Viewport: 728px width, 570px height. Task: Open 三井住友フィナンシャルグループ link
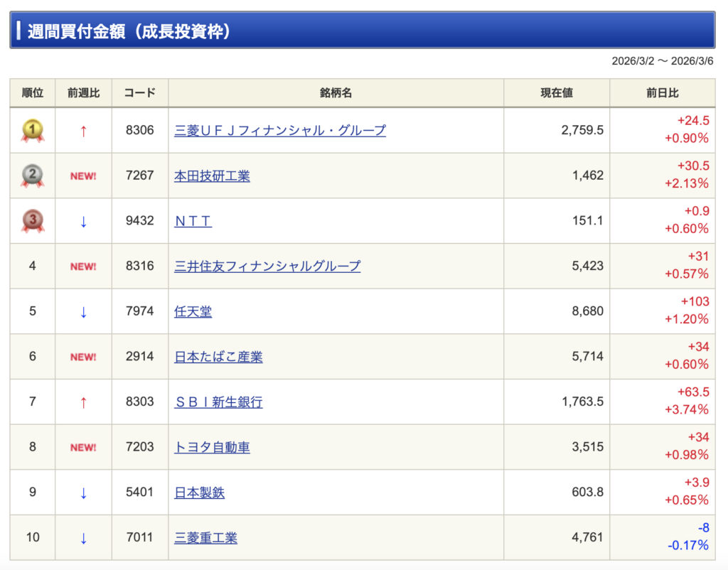[267, 267]
